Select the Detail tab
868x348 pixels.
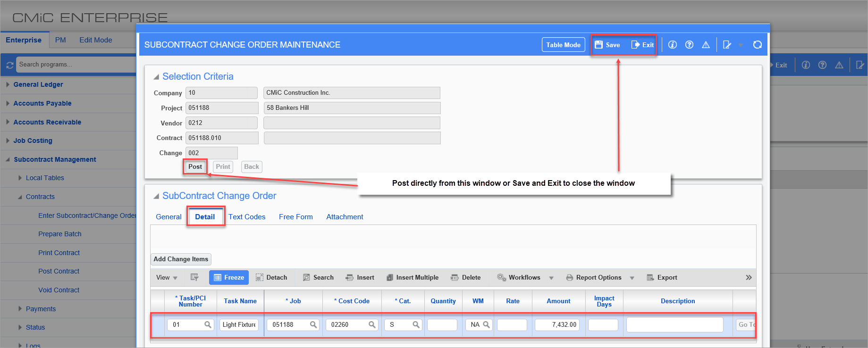[x=205, y=217]
